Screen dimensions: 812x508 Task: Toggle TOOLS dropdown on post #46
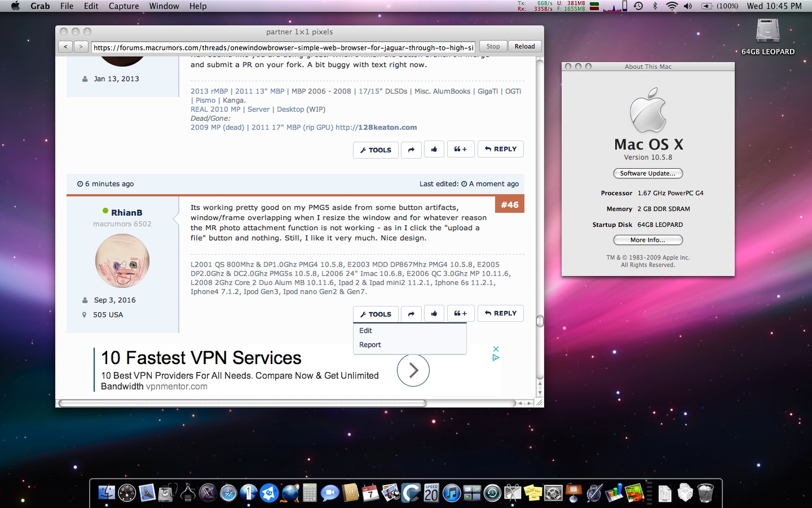376,314
